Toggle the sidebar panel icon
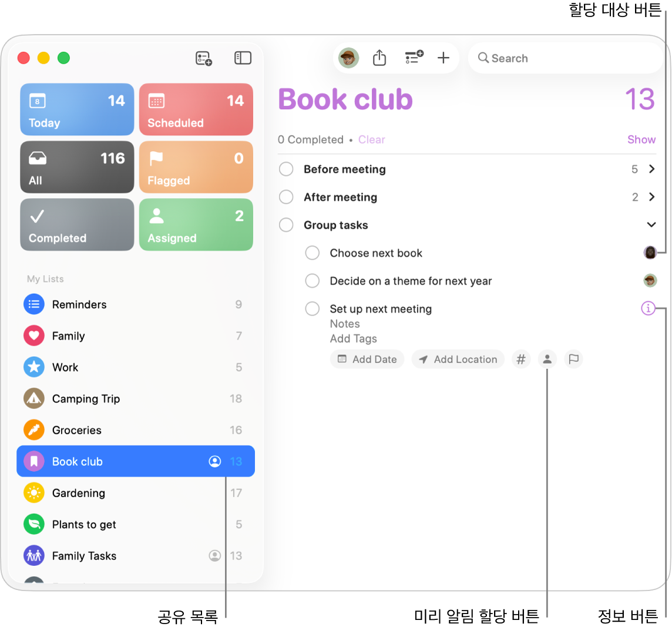Screen dimensions: 672x627 click(x=243, y=58)
